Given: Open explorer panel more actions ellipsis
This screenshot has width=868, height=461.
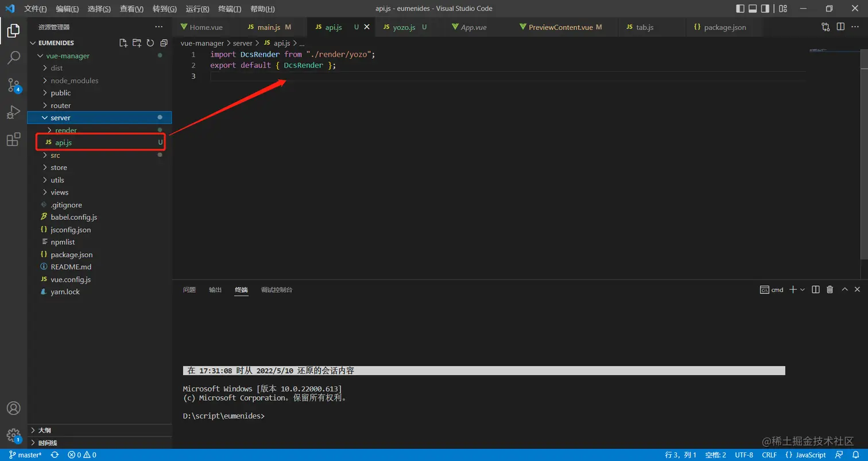Looking at the screenshot, I should point(159,27).
